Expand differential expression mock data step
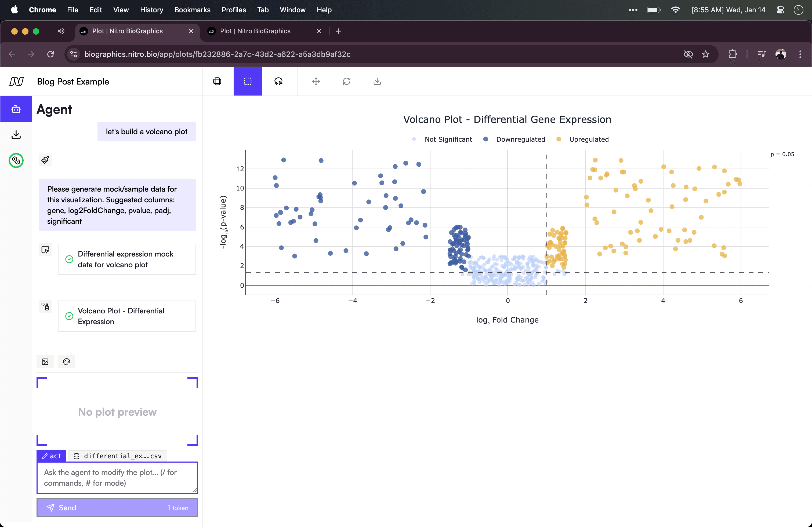Screen dimensions: 812x527 [126, 259]
